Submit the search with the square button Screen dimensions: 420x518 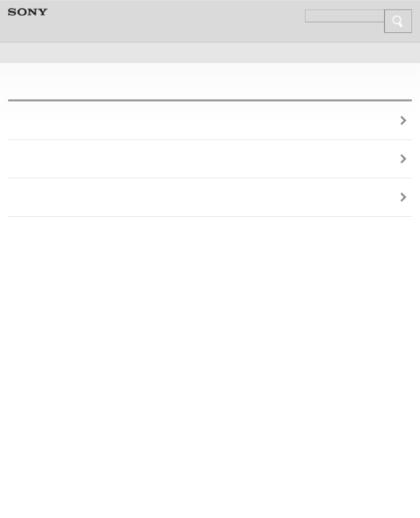point(398,21)
